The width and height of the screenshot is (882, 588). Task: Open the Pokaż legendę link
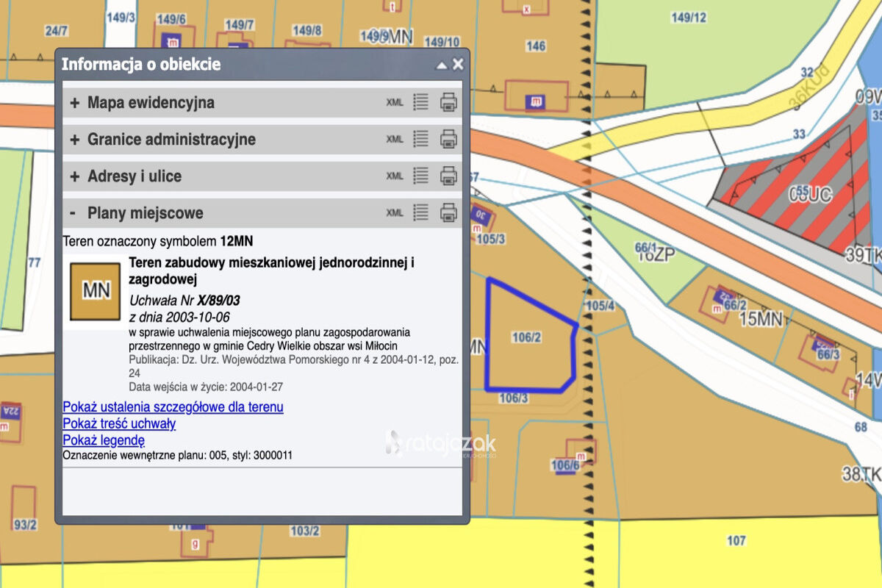point(104,440)
